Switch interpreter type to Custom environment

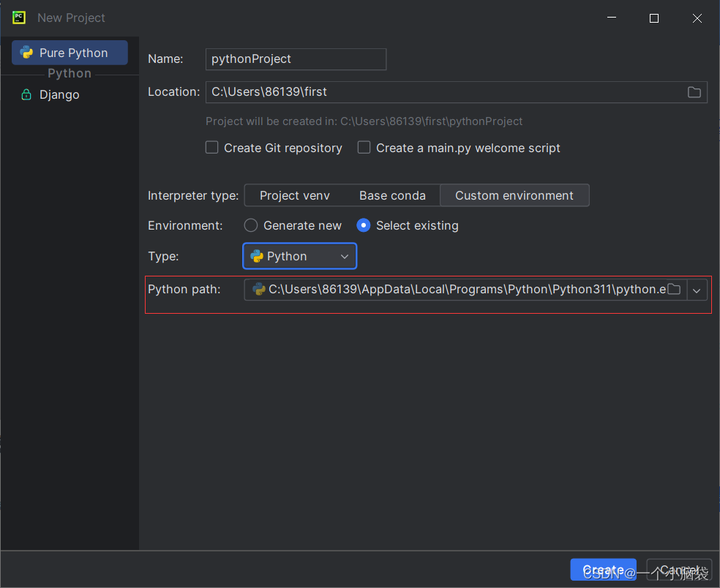point(514,195)
